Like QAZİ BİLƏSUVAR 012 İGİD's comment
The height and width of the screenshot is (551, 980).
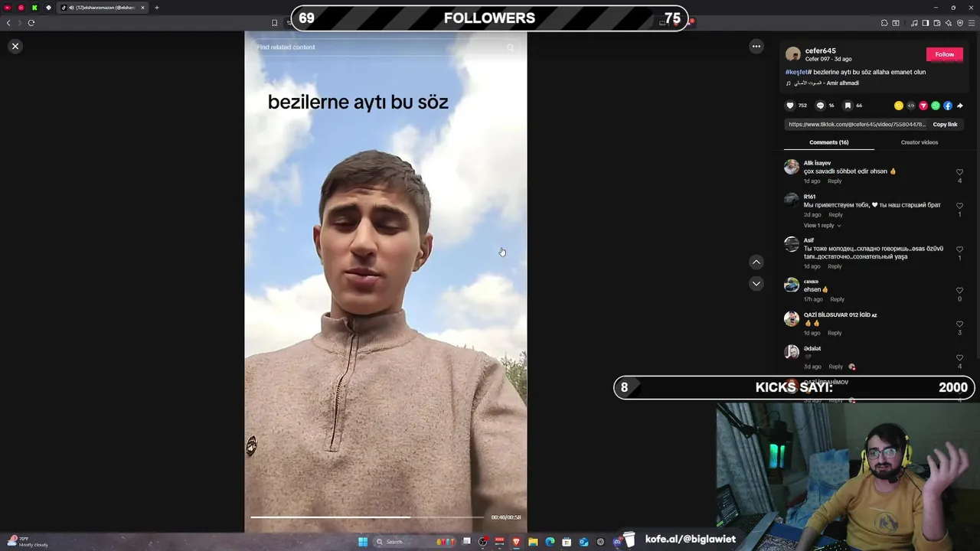[959, 324]
